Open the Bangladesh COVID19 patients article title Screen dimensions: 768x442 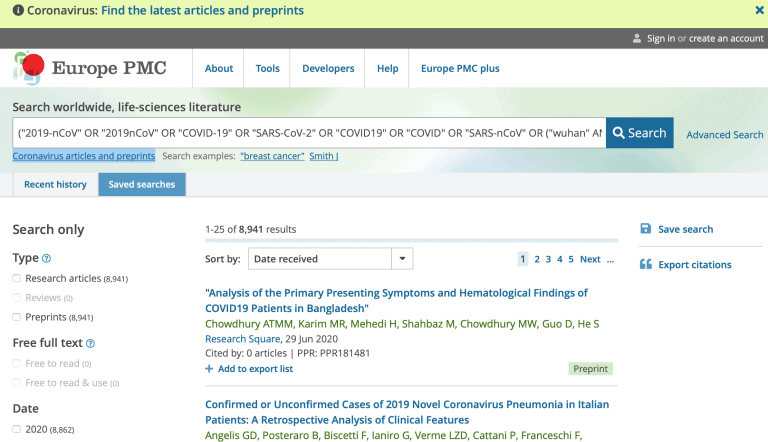click(396, 300)
